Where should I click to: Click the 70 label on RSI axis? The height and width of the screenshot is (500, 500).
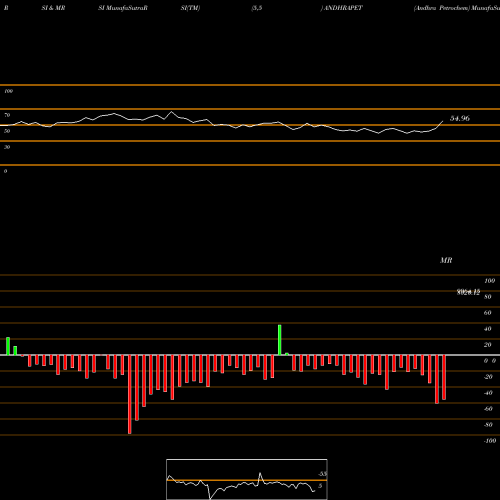point(7,115)
